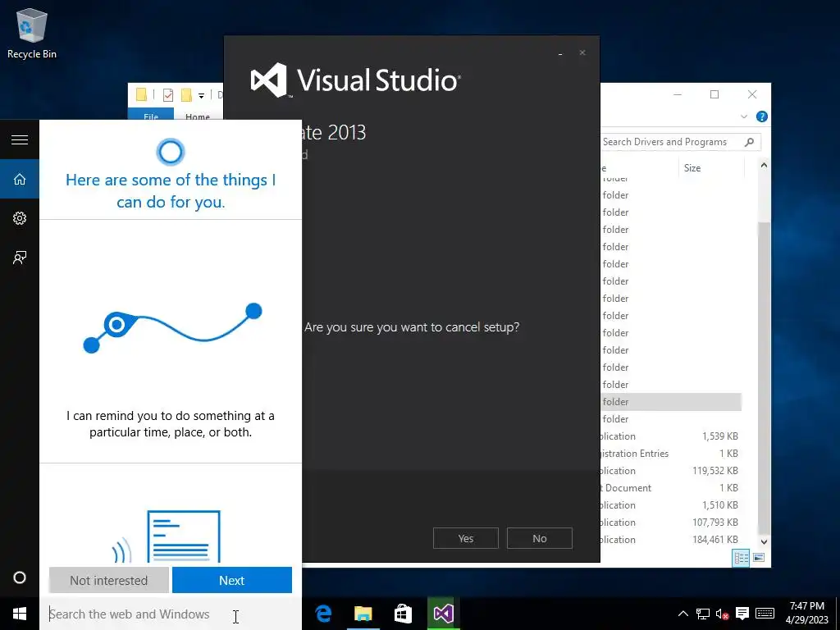The width and height of the screenshot is (840, 630).
Task: Open the quick access toolbar dropdown arrow
Action: point(202,96)
